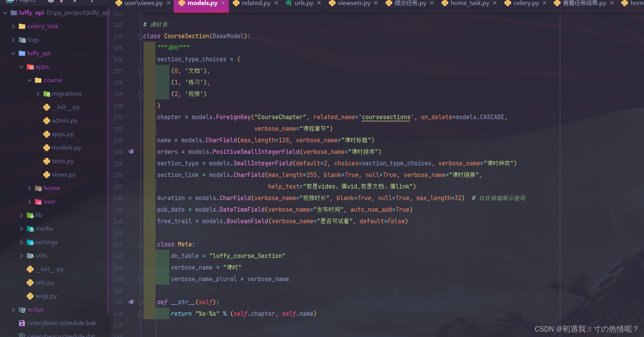Fold the class Meta block at line 142
The height and width of the screenshot is (337, 644).
tap(140, 244)
